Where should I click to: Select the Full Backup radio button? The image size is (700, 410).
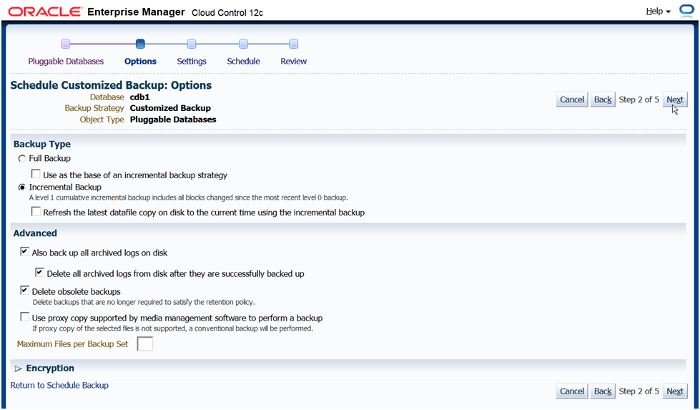22,159
